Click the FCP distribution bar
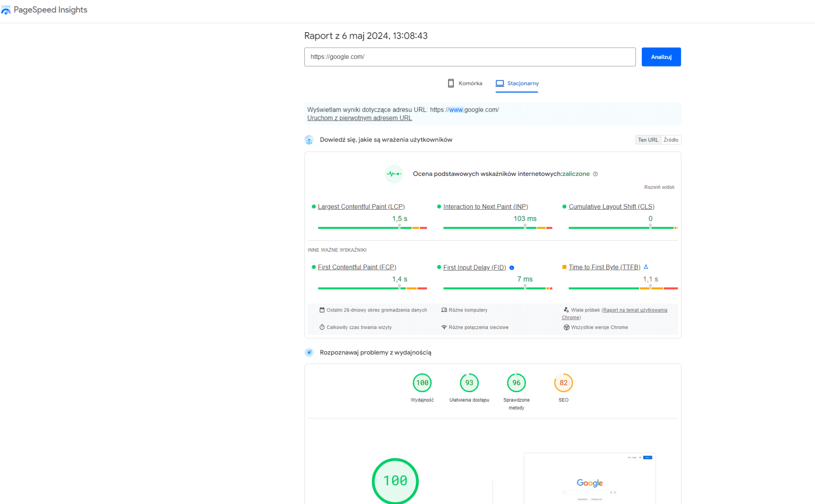Screen dimensions: 815x504 [372, 288]
